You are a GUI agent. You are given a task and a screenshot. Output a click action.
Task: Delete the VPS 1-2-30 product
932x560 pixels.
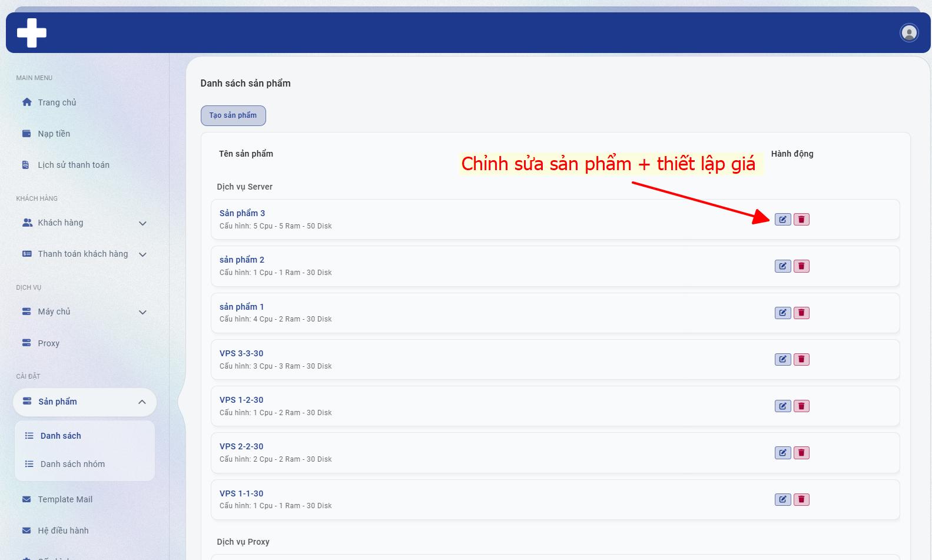pos(801,406)
